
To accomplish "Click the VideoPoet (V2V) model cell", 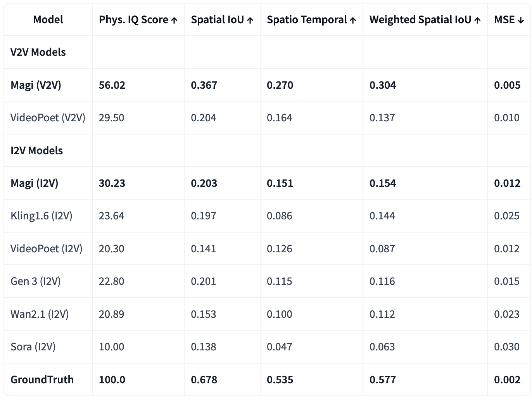I will coord(48,118).
